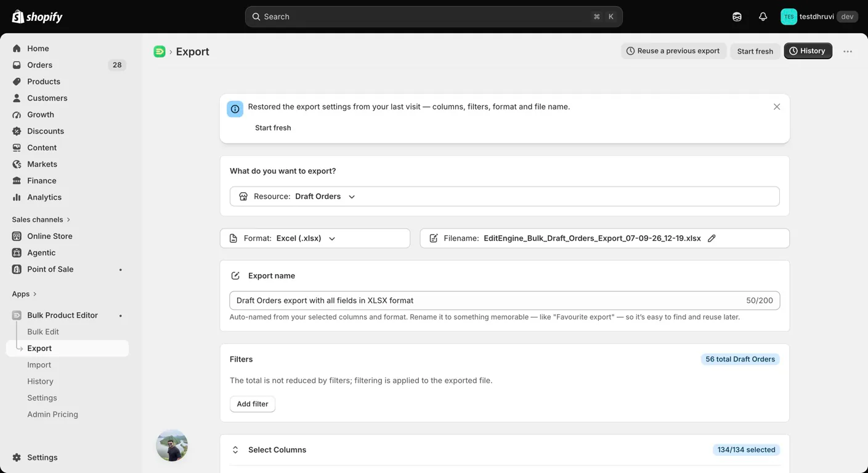Click the notifications bell icon
This screenshot has width=868, height=473.
763,17
